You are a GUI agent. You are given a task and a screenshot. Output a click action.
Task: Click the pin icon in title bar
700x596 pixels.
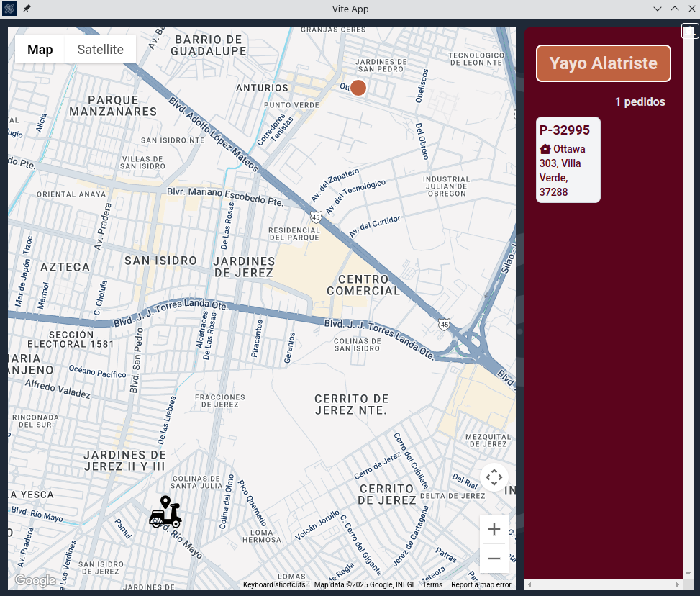[27, 9]
